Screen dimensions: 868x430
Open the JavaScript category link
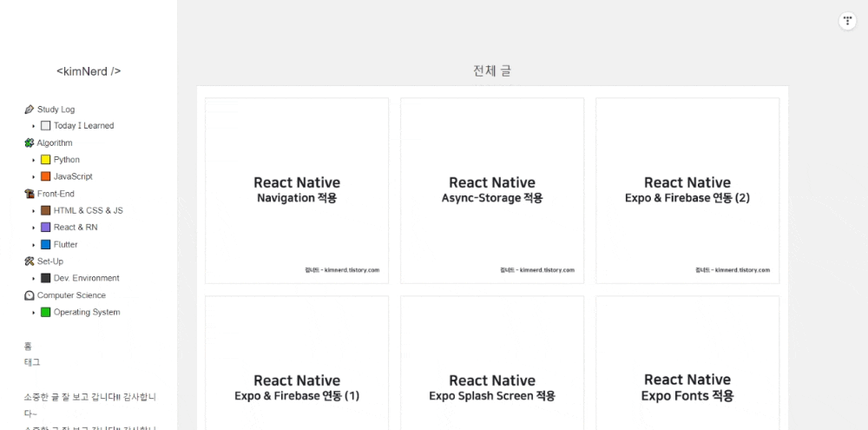[73, 176]
